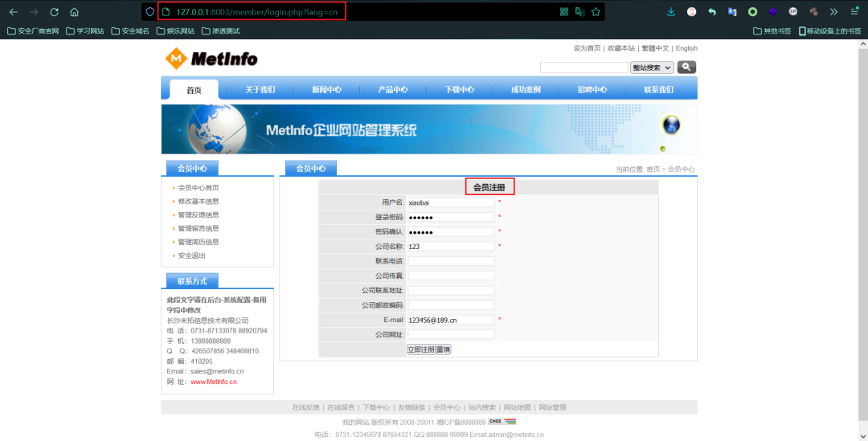Open the browser home icon

pyautogui.click(x=74, y=12)
